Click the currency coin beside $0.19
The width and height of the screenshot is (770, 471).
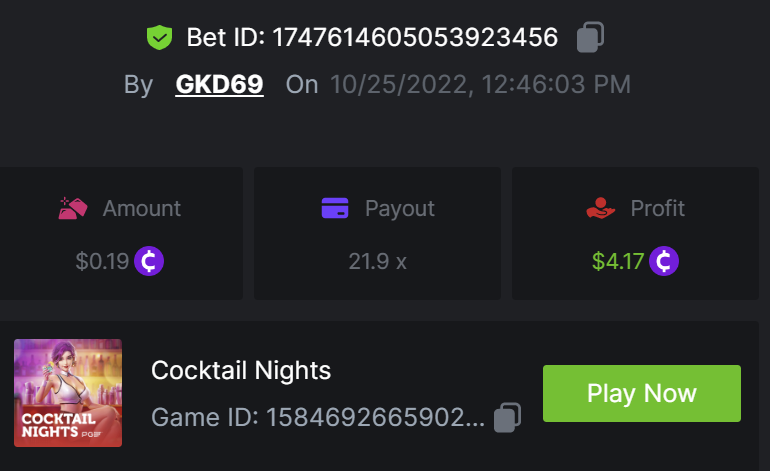click(149, 262)
